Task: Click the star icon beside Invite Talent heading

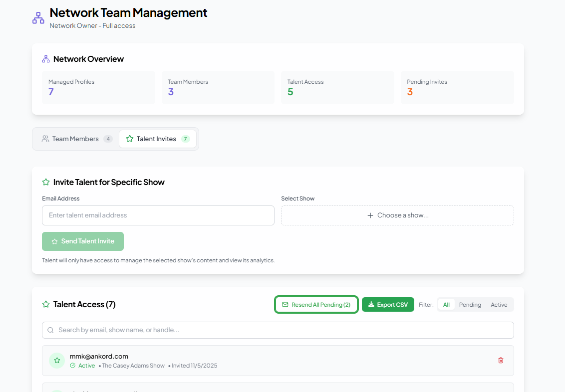Action: 45,182
